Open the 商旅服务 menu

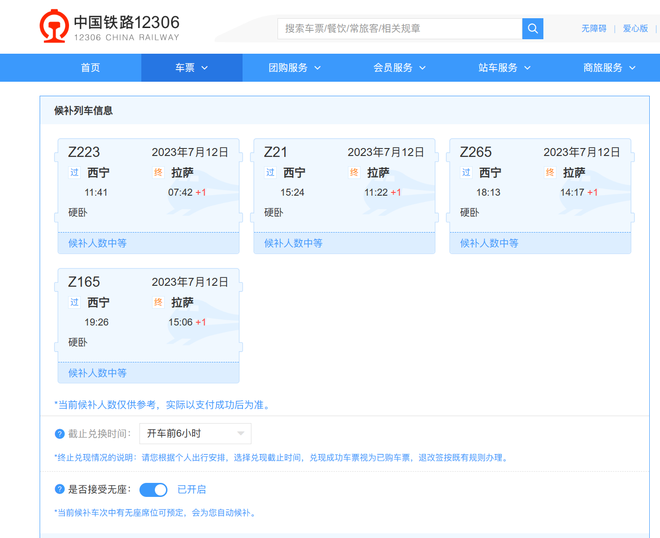tap(609, 68)
